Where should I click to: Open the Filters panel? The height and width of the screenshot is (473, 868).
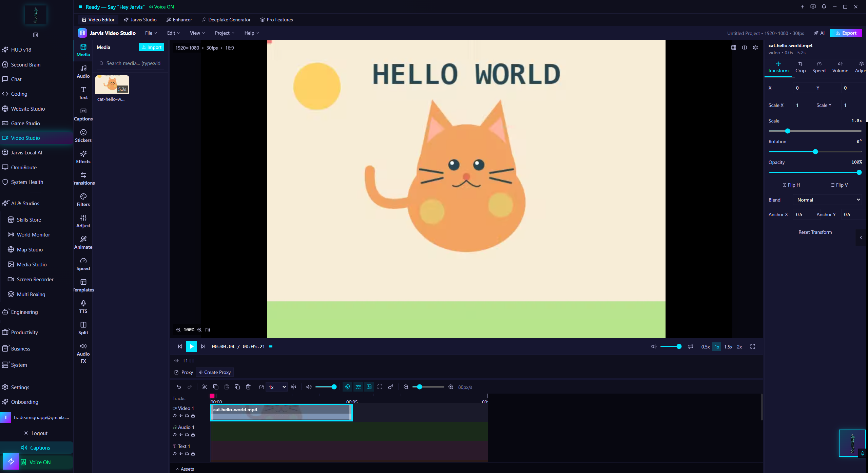pyautogui.click(x=83, y=200)
